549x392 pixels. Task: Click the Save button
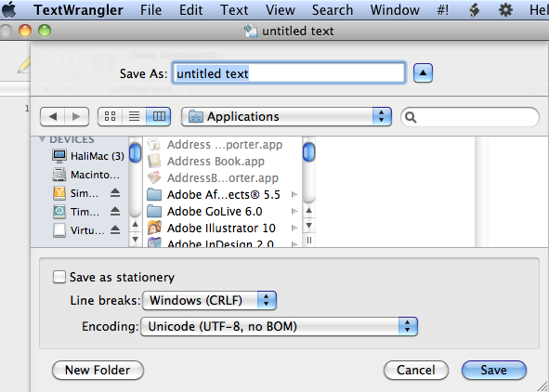click(x=493, y=370)
